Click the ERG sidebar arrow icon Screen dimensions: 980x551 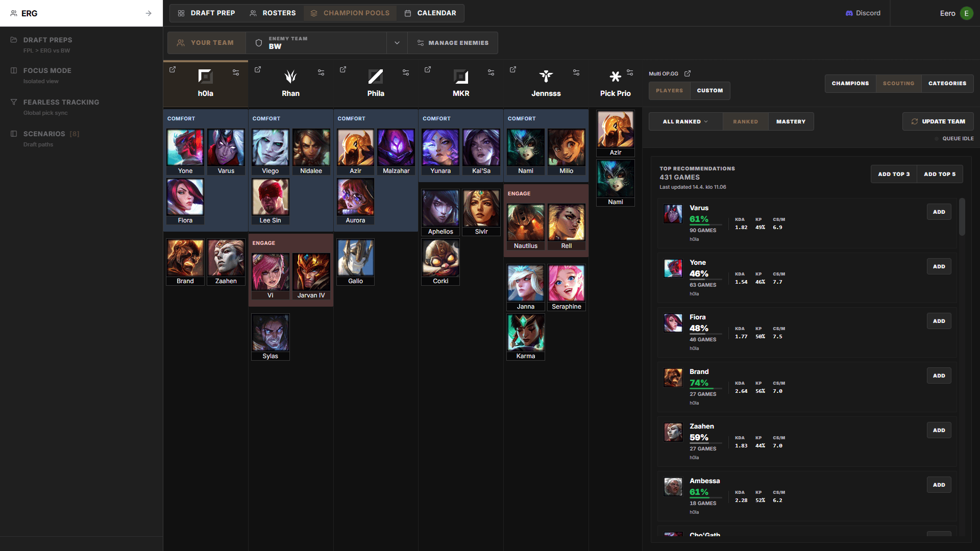149,13
